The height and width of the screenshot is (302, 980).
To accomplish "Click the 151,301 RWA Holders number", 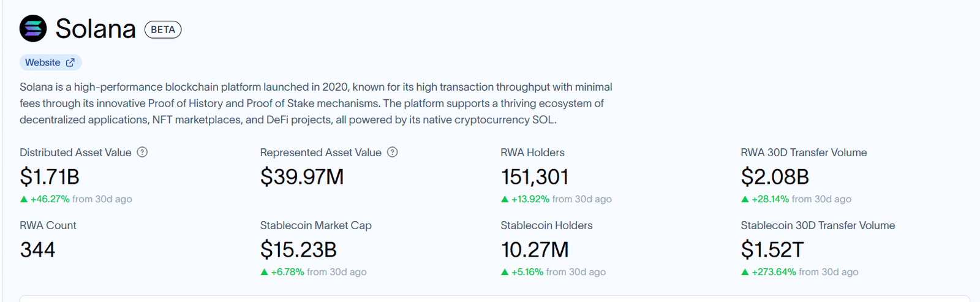I will 535,177.
